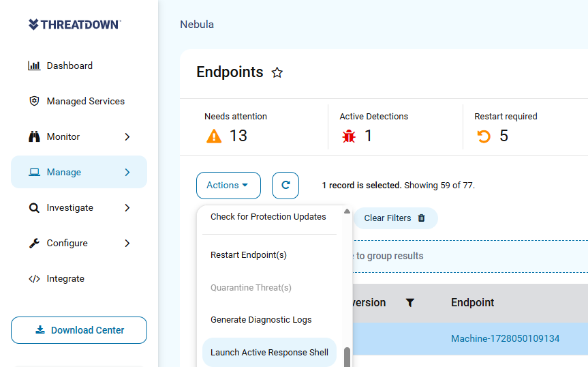Screen dimensions: 588x367
Task: Expand the Configure sidebar section
Action: pyautogui.click(x=79, y=243)
